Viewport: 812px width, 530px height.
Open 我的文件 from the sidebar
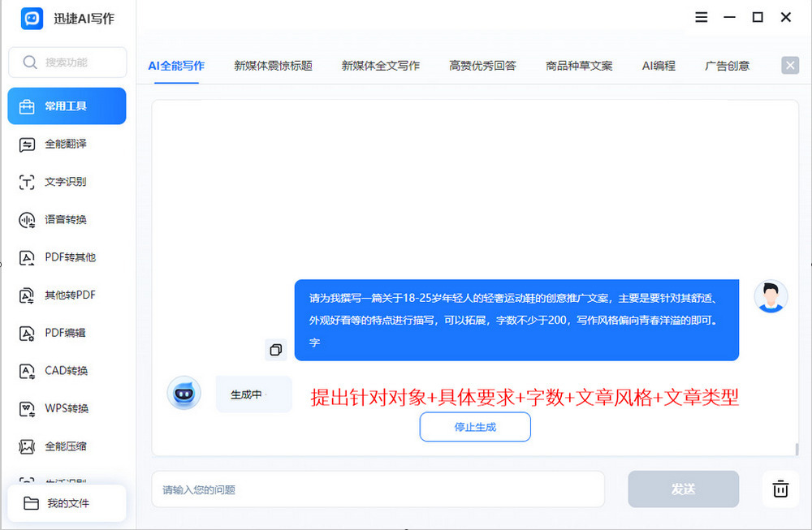(x=67, y=503)
